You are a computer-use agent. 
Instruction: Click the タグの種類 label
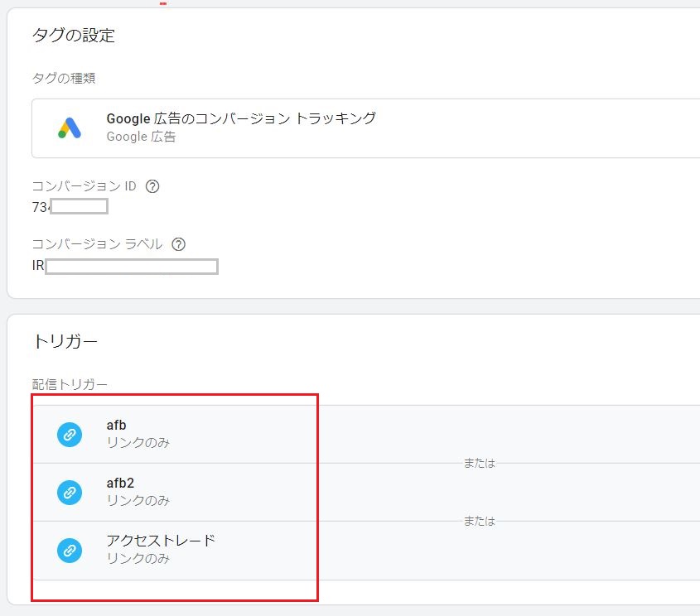click(64, 78)
